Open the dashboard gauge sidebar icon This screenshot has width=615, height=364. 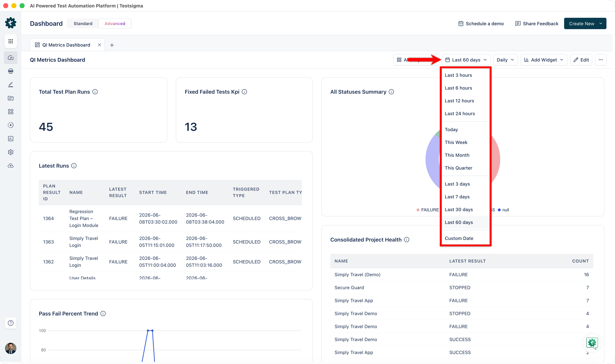point(10,58)
